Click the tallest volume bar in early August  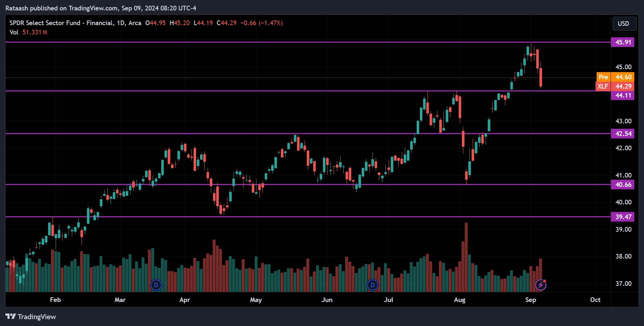[x=466, y=257]
